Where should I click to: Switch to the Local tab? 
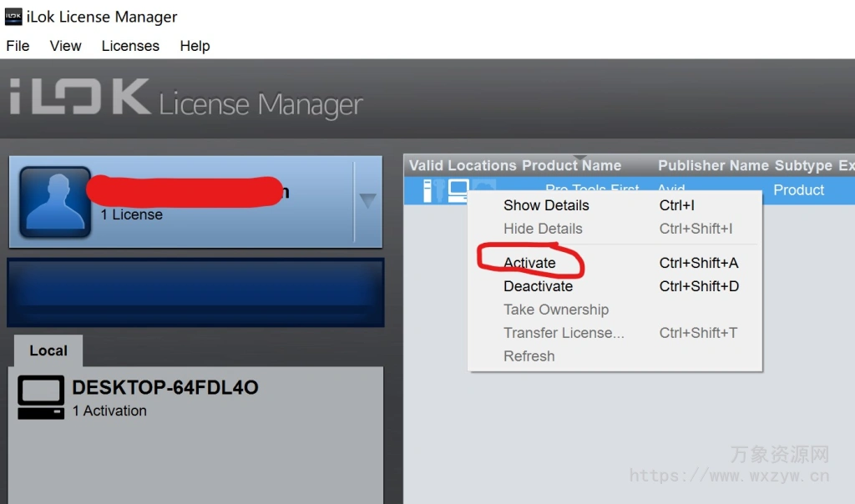[x=48, y=350]
